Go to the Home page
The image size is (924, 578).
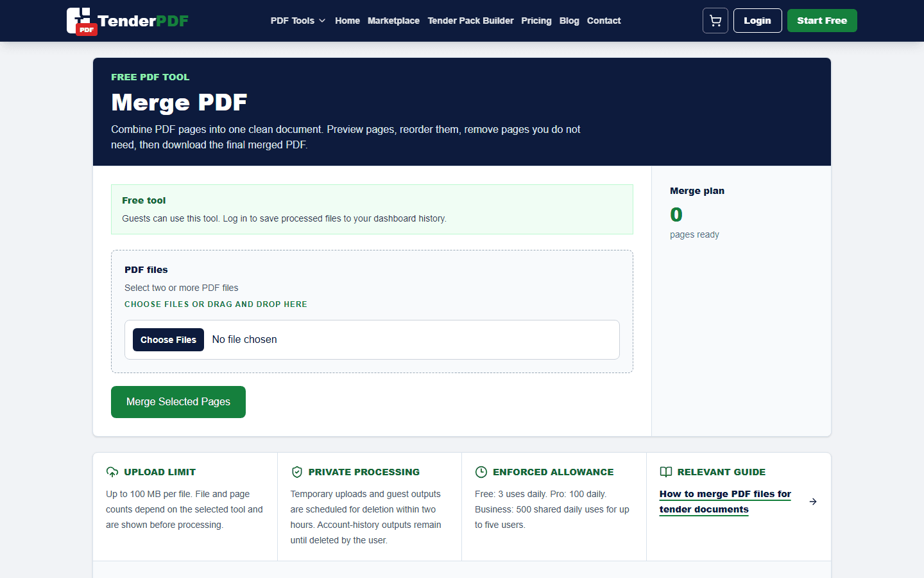coord(347,21)
